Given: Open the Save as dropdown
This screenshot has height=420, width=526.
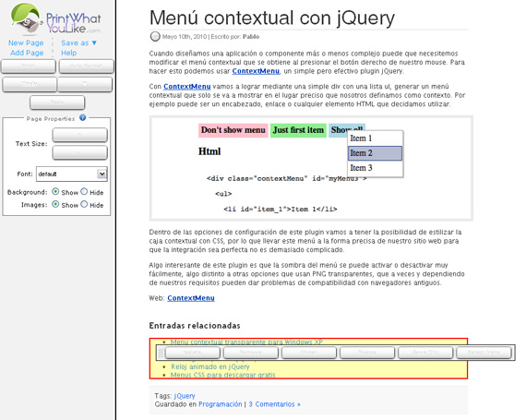Looking at the screenshot, I should tap(78, 43).
